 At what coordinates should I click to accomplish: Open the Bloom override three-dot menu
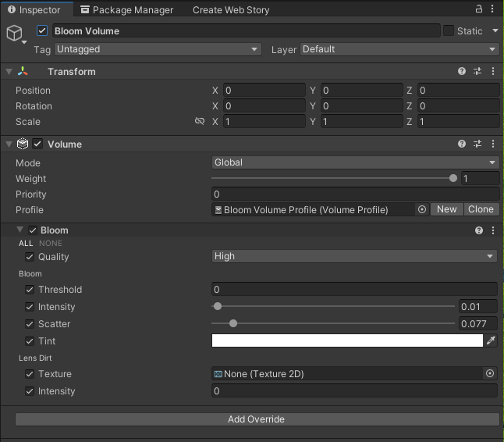pyautogui.click(x=492, y=230)
